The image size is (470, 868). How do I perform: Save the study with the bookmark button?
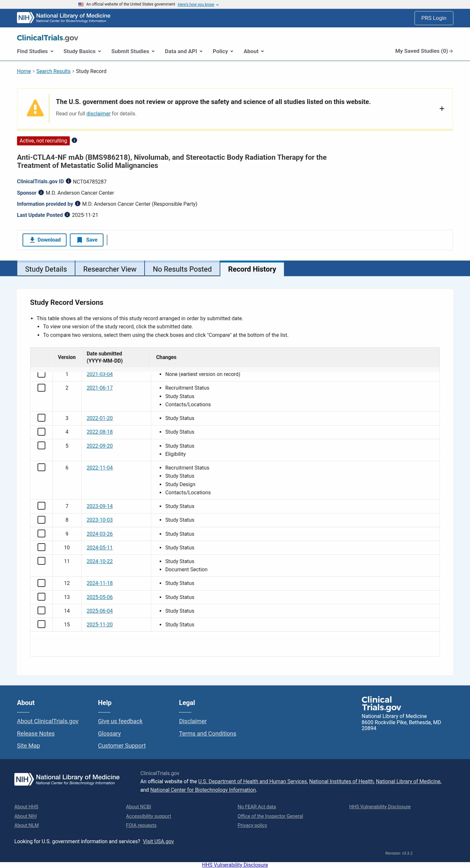pos(87,240)
